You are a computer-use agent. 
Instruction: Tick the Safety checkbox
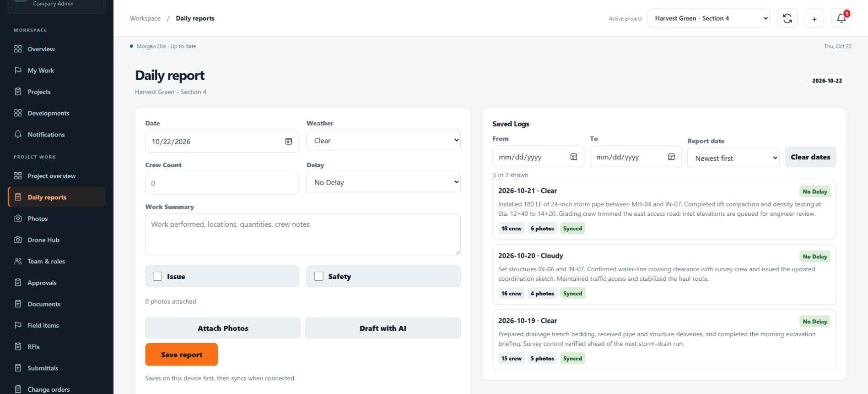(319, 276)
